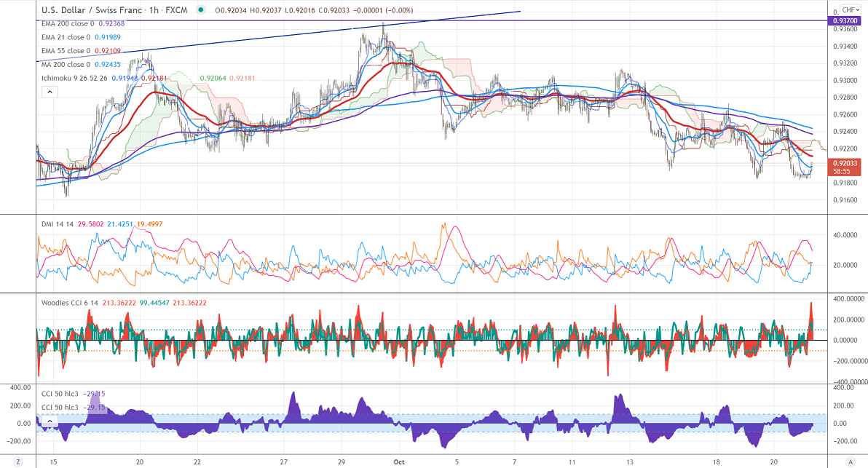Click the green Ichimoku value 0.92064

(213, 78)
